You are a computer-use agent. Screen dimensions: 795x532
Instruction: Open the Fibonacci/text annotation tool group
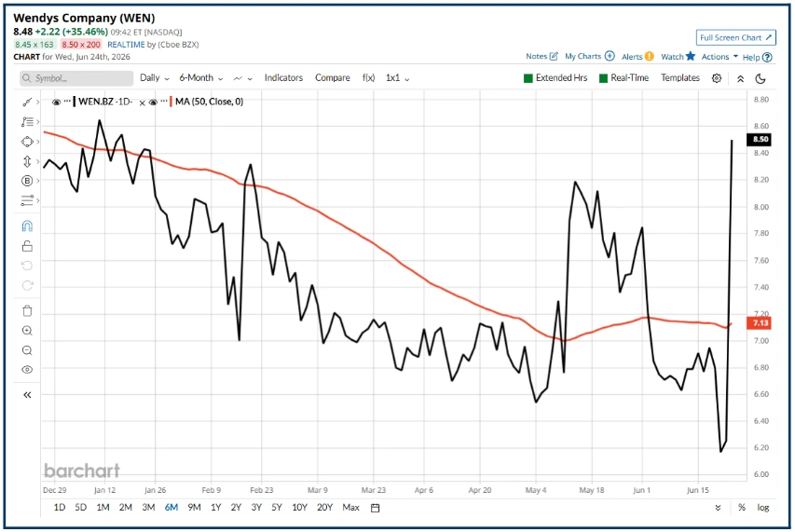27,122
